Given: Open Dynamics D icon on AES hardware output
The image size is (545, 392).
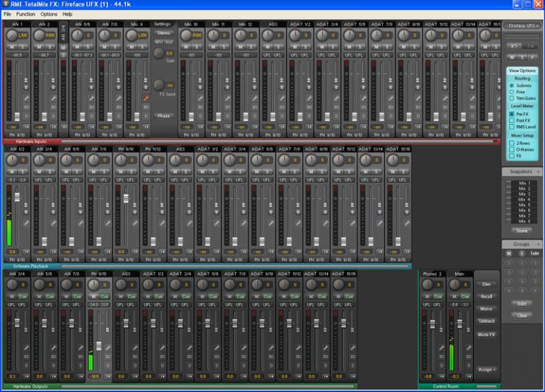Looking at the screenshot, I should click(x=135, y=366).
